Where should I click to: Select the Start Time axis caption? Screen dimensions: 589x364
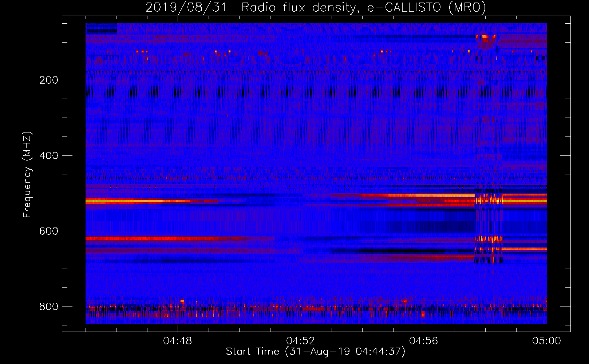[x=316, y=352]
